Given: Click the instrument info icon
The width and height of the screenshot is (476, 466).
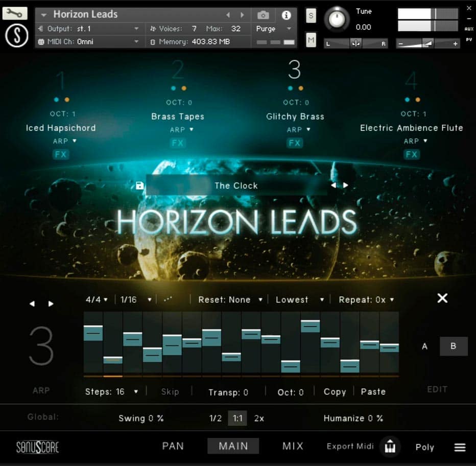Looking at the screenshot, I should pos(286,15).
